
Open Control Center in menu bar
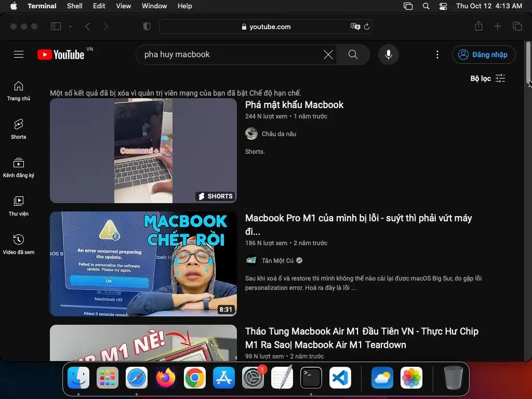coord(443,6)
